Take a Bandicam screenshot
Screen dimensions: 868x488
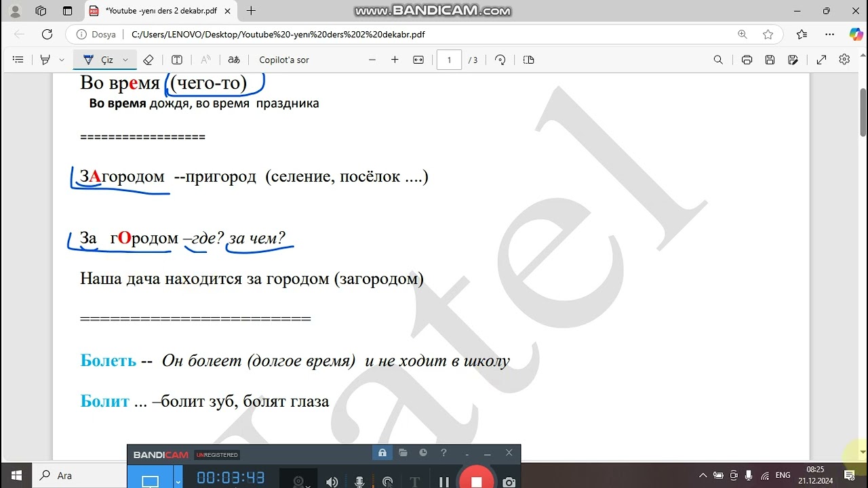[509, 481]
